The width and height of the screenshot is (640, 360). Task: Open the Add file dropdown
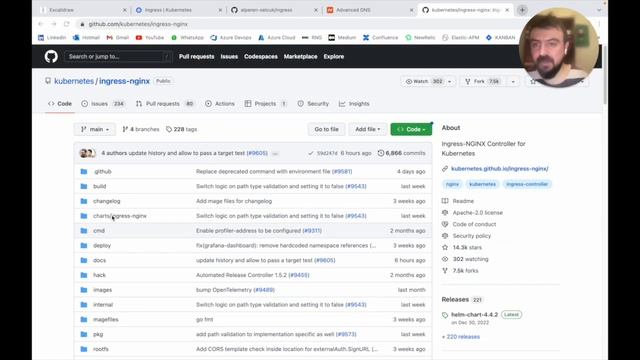pos(367,129)
